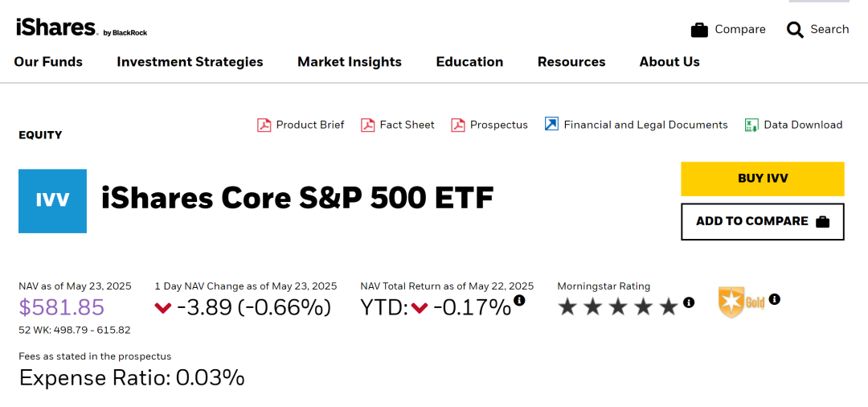This screenshot has width=868, height=407.
Task: Click the ADD TO COMPARE button
Action: [762, 221]
